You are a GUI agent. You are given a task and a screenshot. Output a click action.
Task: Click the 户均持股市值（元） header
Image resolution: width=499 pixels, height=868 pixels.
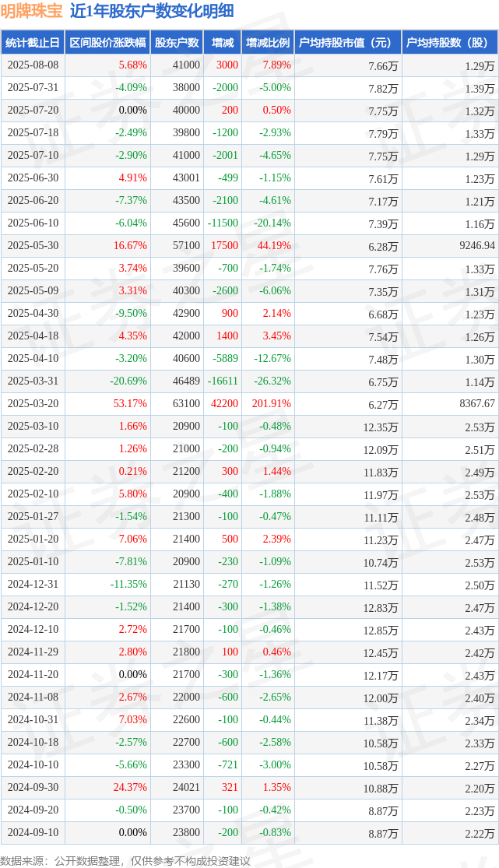coord(348,43)
